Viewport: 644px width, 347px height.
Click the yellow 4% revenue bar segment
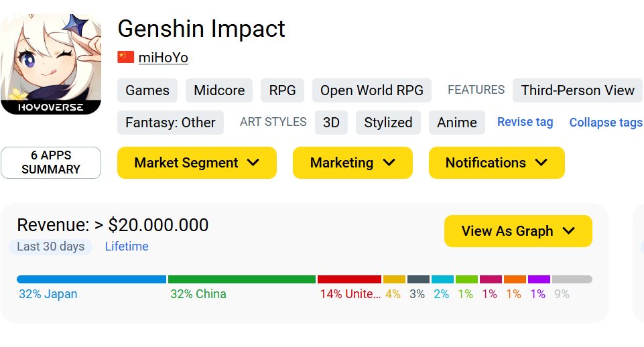coord(394,279)
